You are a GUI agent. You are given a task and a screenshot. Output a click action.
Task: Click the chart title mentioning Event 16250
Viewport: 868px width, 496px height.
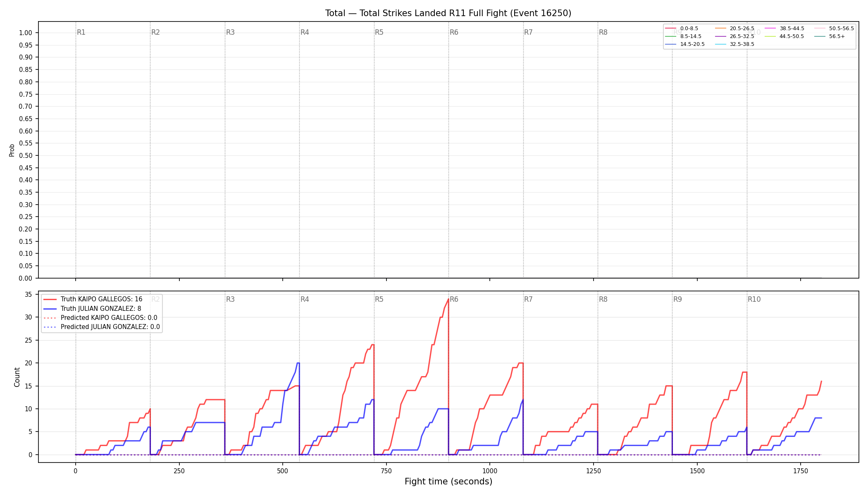tap(448, 13)
